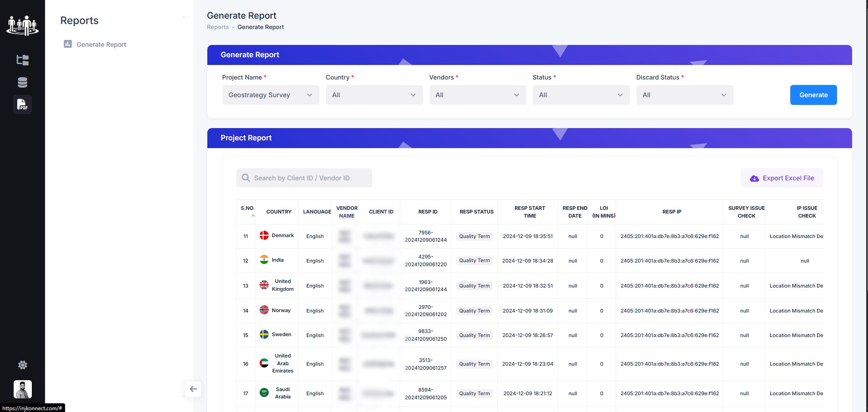
Task: Open the user profile avatar
Action: click(22, 389)
